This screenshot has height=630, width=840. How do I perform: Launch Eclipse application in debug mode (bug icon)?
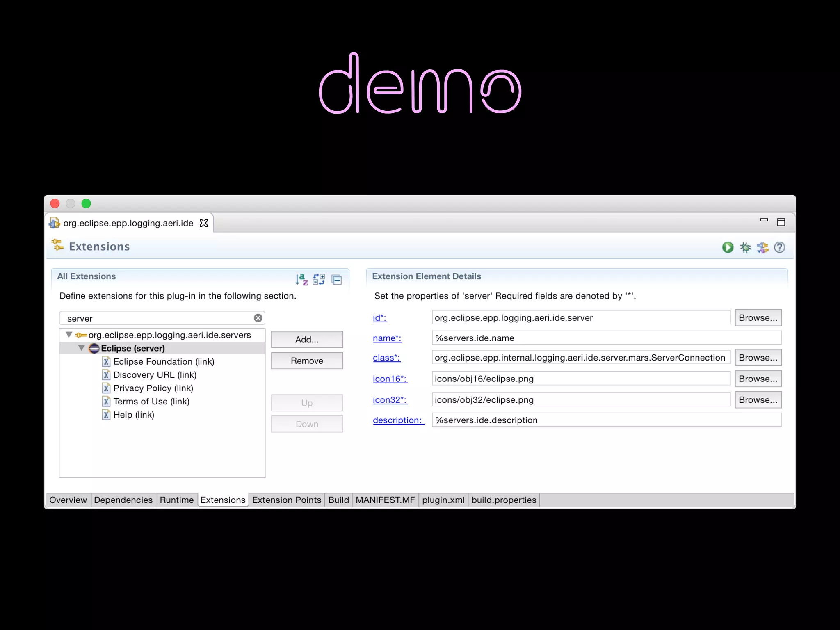[x=745, y=247]
